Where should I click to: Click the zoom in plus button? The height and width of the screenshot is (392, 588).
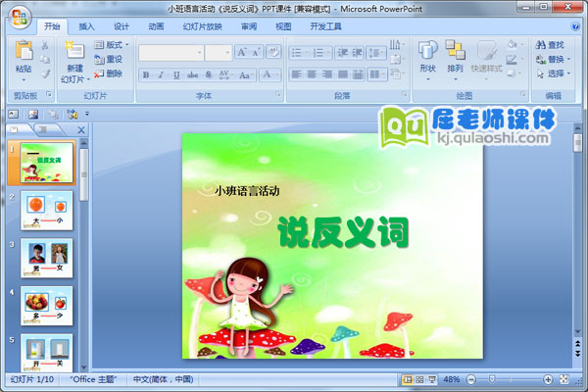[548, 379]
